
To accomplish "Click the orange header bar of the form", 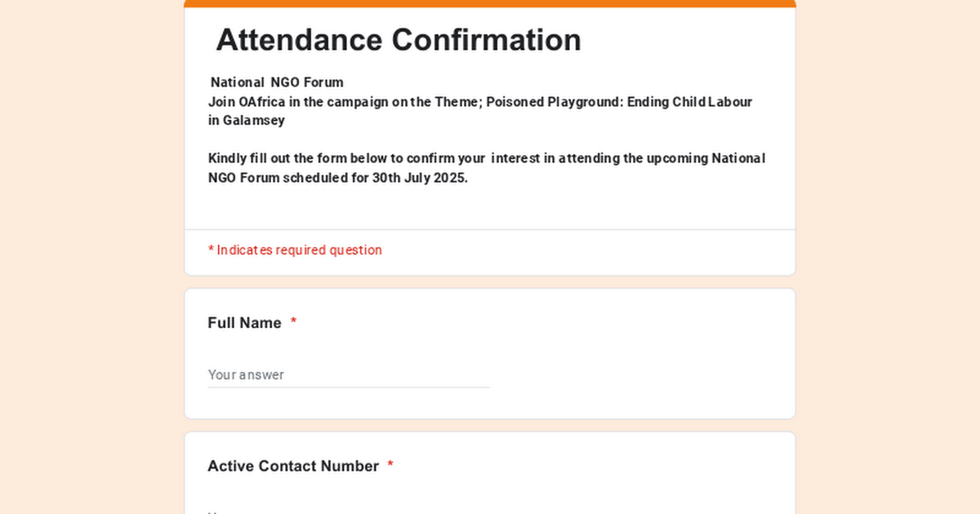I will (490, 2).
